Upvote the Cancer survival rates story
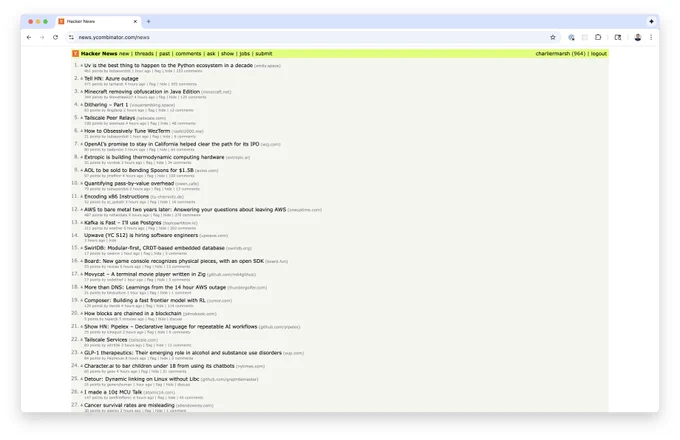The image size is (680, 440). pos(81,405)
